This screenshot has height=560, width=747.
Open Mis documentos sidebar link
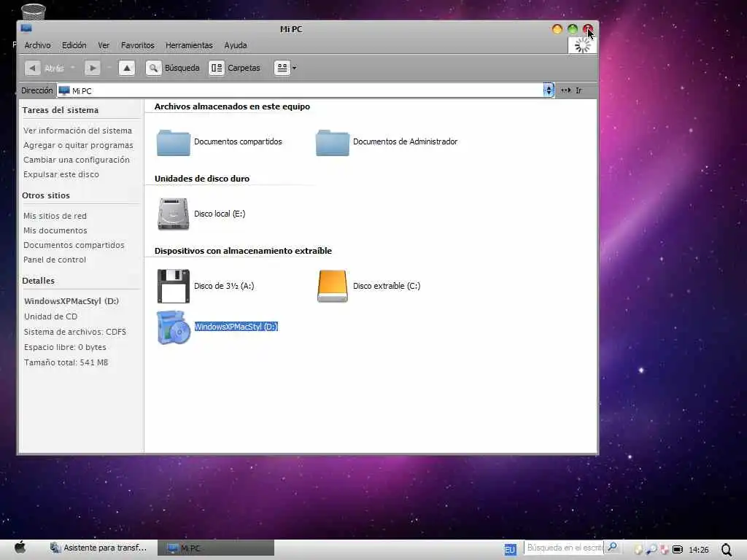coord(55,230)
